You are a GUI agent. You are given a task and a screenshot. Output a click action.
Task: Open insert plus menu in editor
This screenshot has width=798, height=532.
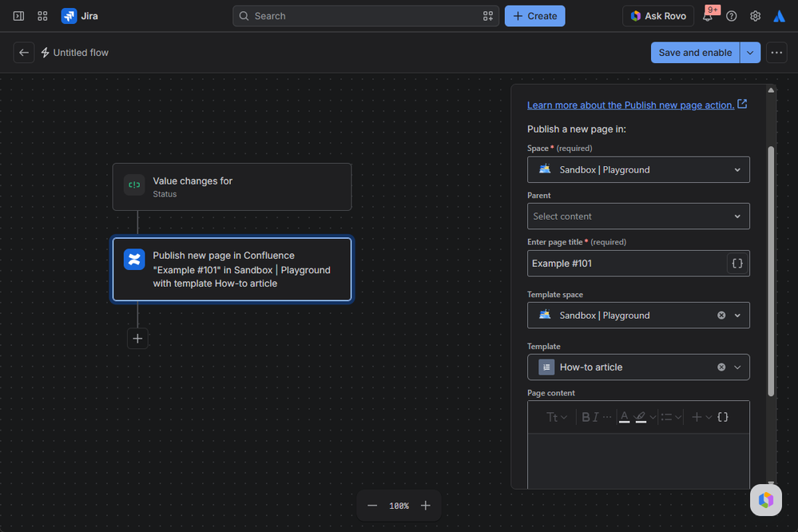[x=701, y=417]
